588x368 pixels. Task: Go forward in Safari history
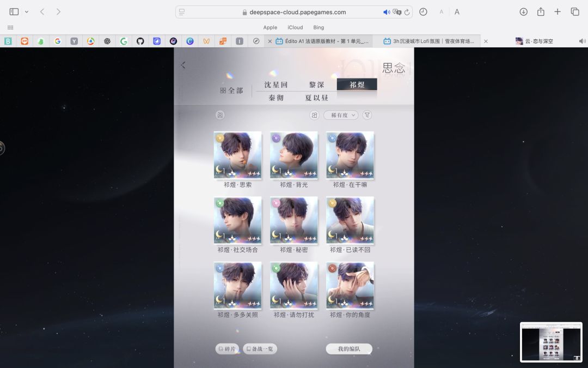pos(58,12)
